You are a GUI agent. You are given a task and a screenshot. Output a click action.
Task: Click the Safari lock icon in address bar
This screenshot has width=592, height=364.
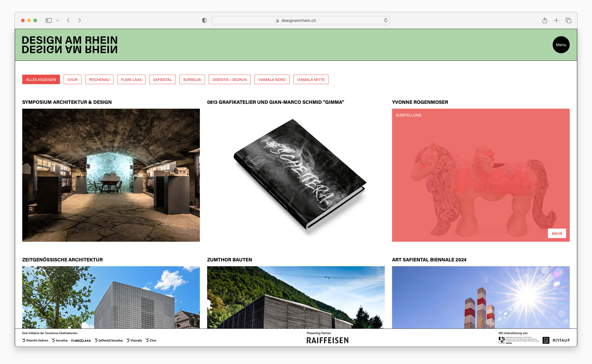click(x=277, y=20)
